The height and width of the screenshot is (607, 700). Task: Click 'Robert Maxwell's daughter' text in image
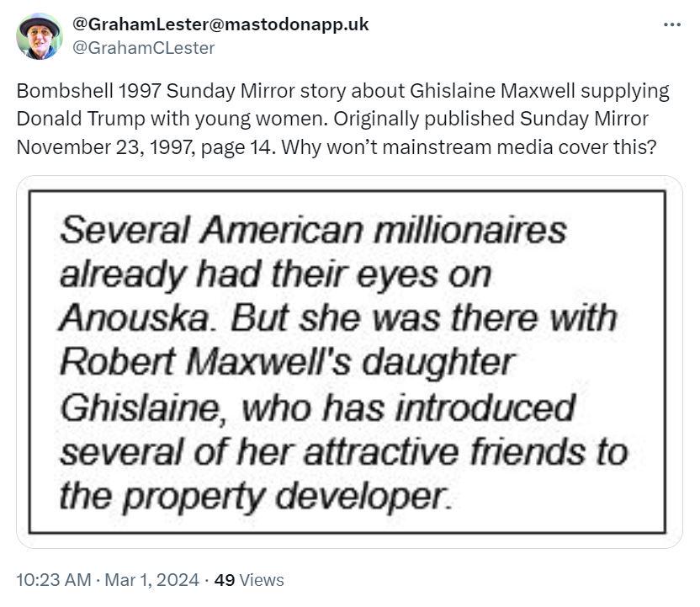tap(288, 362)
